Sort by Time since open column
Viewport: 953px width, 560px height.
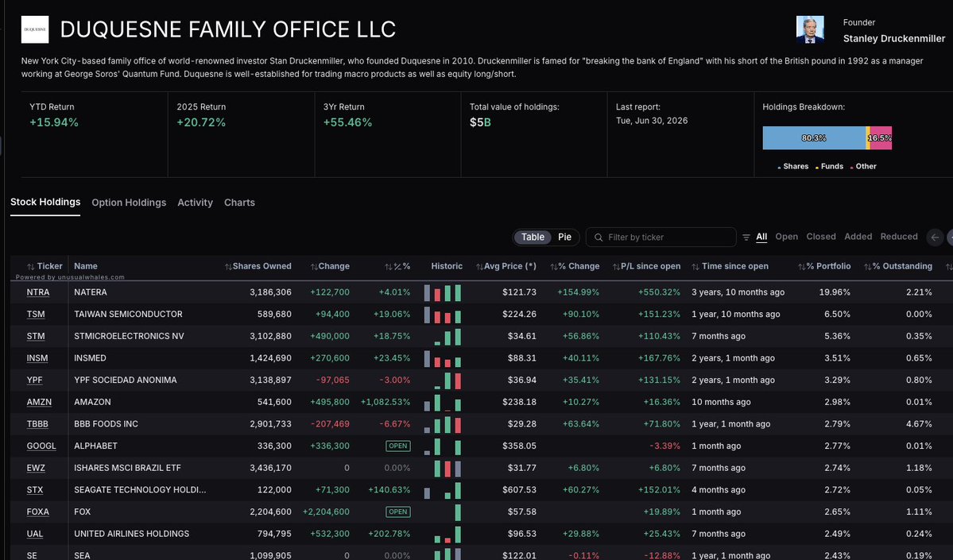click(730, 267)
